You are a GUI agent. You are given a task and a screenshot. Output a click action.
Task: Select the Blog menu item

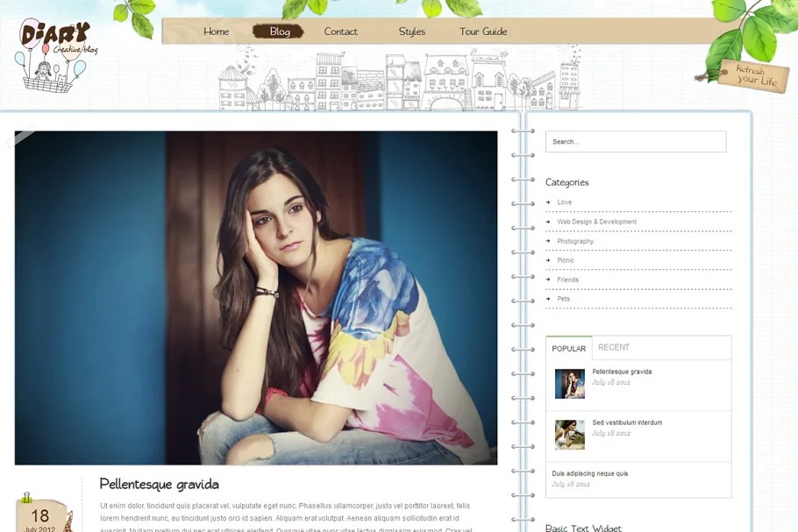pyautogui.click(x=279, y=32)
